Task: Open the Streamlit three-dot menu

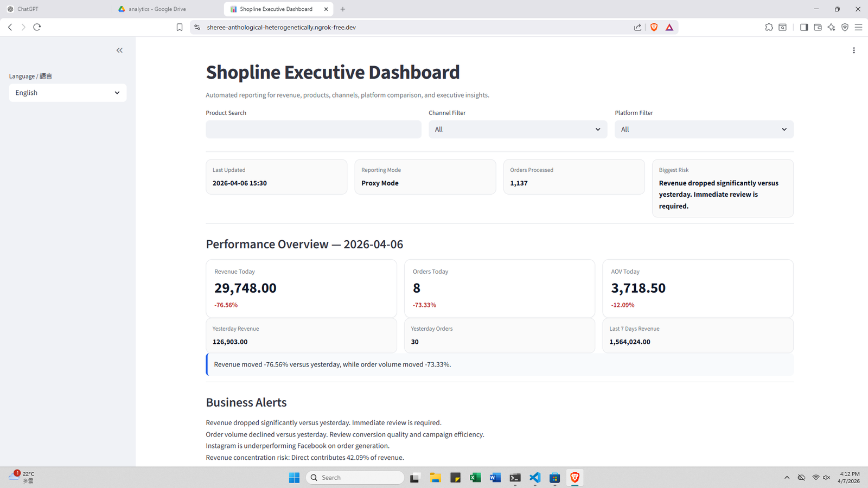Action: pos(853,50)
